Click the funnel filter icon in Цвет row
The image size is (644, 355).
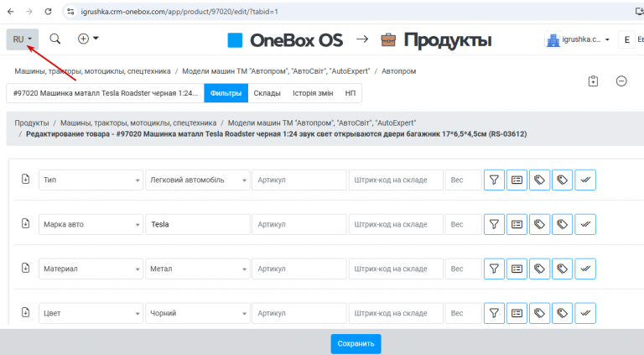click(494, 313)
